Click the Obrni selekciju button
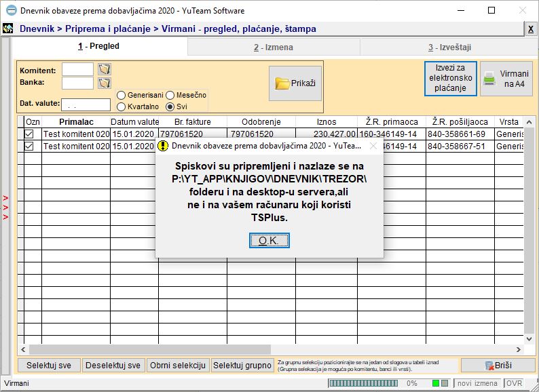The width and height of the screenshot is (539, 392). [178, 366]
